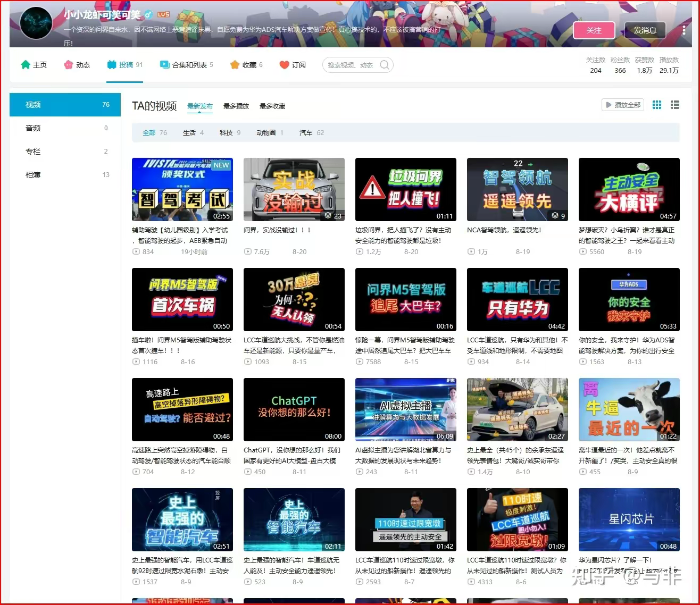The height and width of the screenshot is (605, 700).
Task: Click the title starting ChatGPT，没你想的那么好
Action: (291, 455)
